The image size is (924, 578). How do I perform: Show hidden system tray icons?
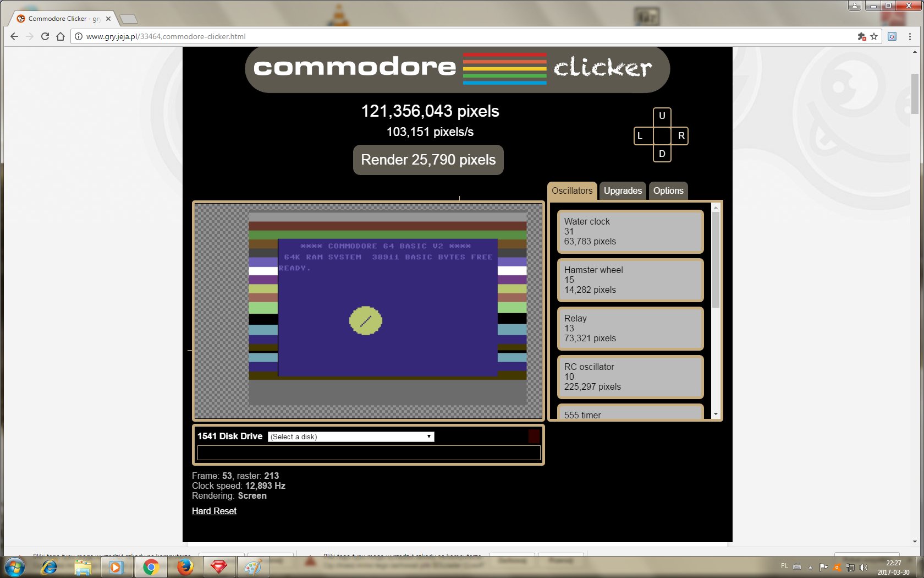(x=810, y=567)
